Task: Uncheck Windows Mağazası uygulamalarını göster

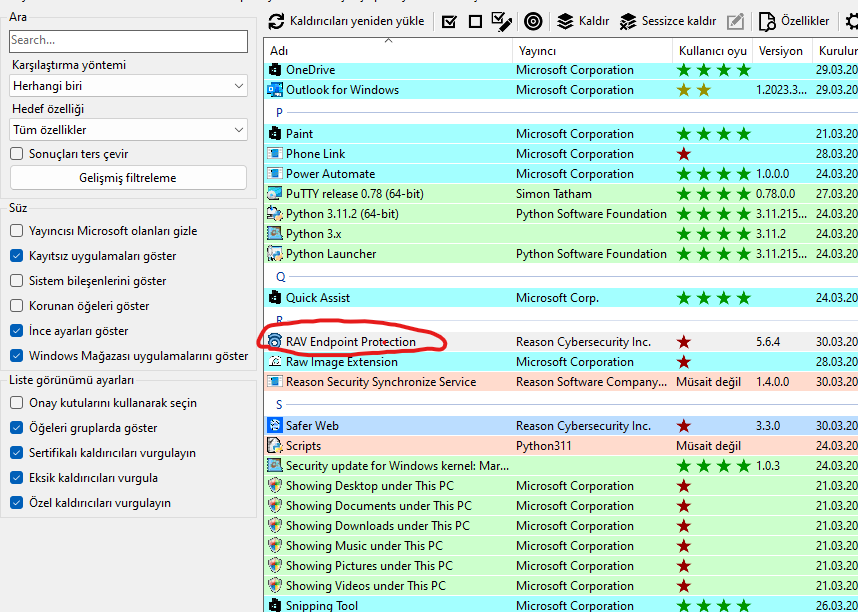Action: pos(16,356)
